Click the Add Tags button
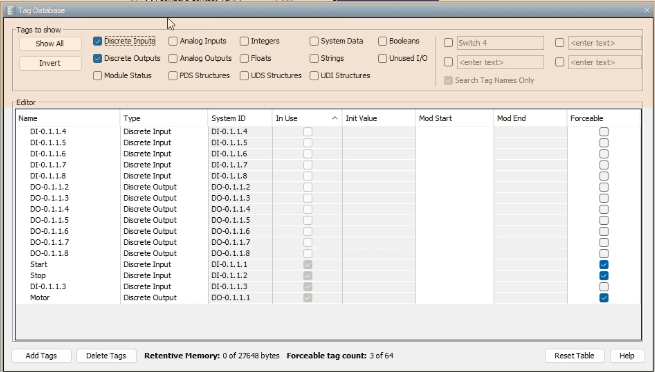This screenshot has height=372, width=655. click(x=41, y=356)
